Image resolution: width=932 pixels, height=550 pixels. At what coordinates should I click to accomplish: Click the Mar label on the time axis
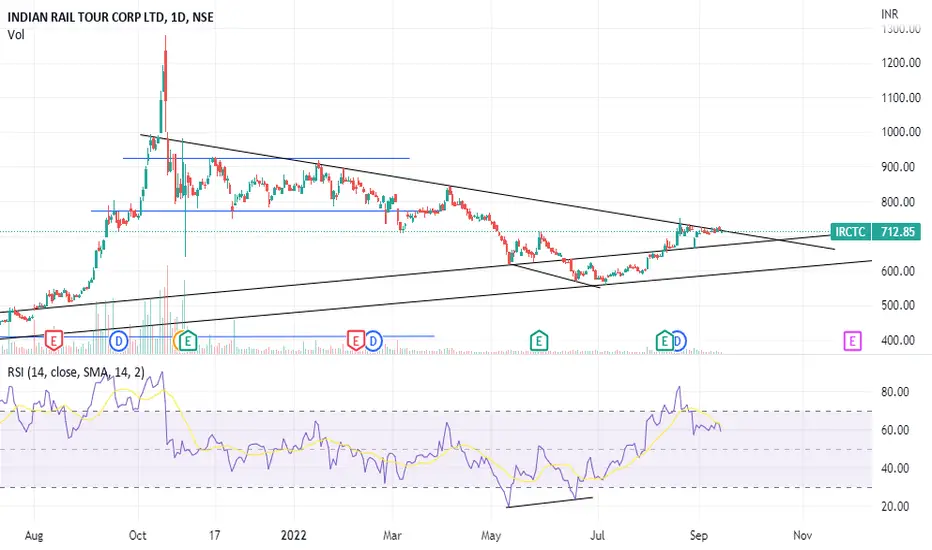392,536
